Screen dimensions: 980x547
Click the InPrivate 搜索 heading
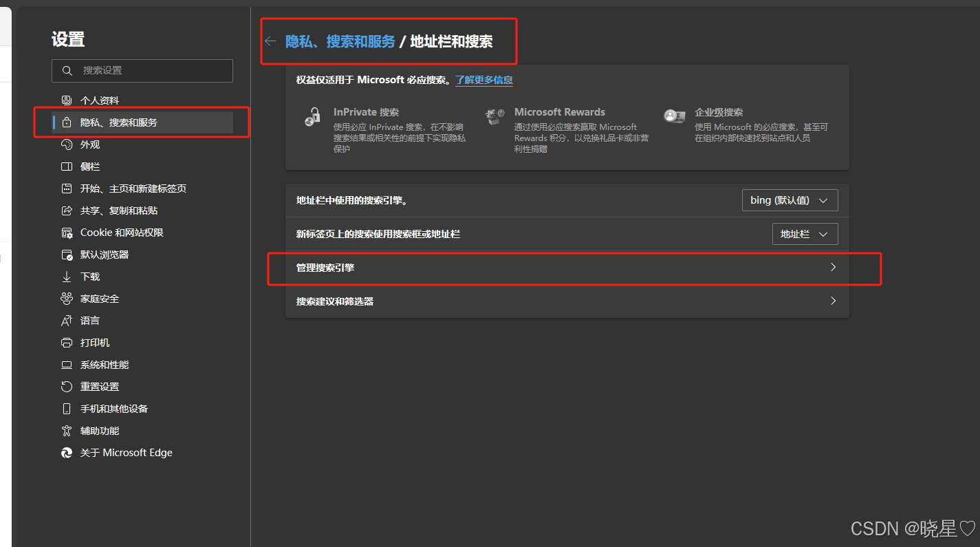coord(366,112)
